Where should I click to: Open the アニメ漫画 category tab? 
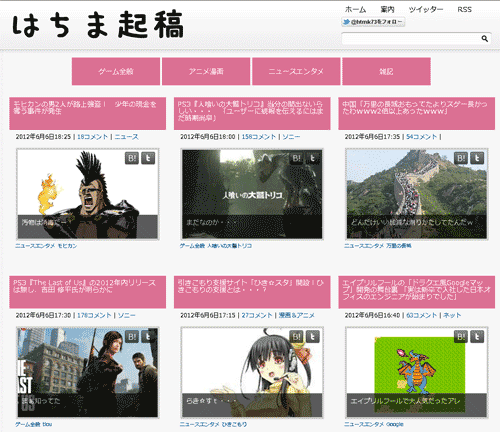206,71
